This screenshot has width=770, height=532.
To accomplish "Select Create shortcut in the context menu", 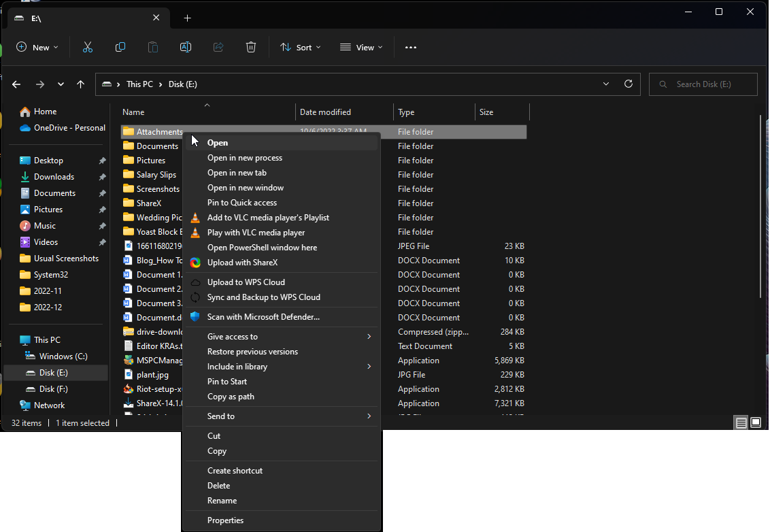I will tap(282, 471).
